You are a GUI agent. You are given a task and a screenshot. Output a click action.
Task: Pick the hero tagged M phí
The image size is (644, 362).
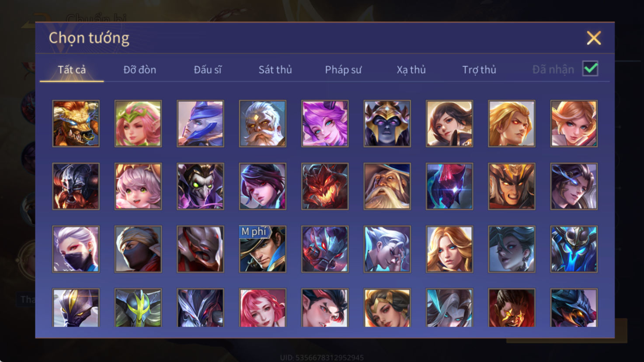click(263, 249)
